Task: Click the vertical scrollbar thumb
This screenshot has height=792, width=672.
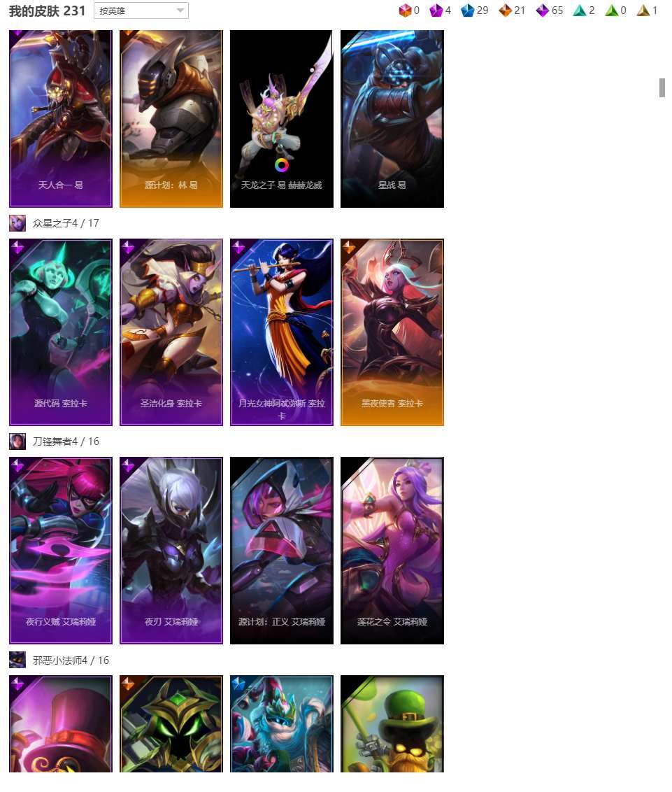Action: point(662,87)
